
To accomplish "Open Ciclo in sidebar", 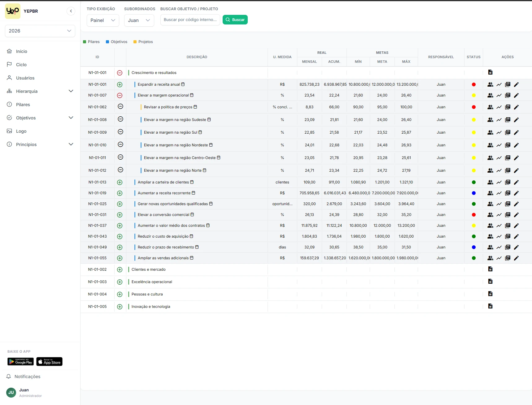I will pyautogui.click(x=21, y=65).
